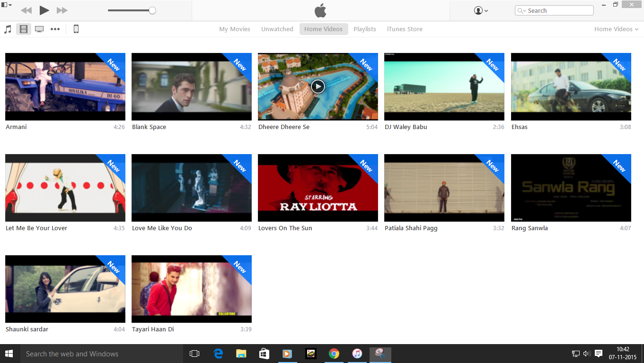Open Task View from the taskbar
The image size is (644, 363).
coord(194,354)
